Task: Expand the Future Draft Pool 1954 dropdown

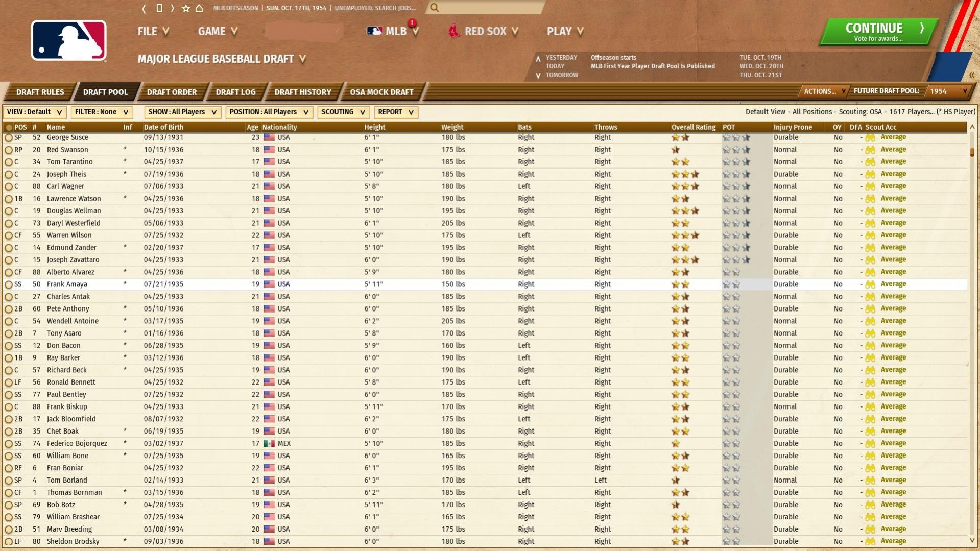Action: (x=948, y=91)
